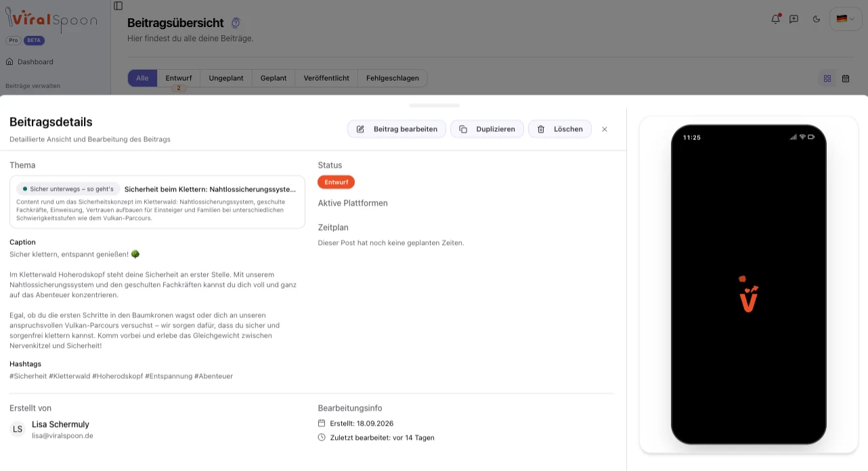Click the Thema card title text
Image resolution: width=868 pixels, height=471 pixels.
[210, 189]
